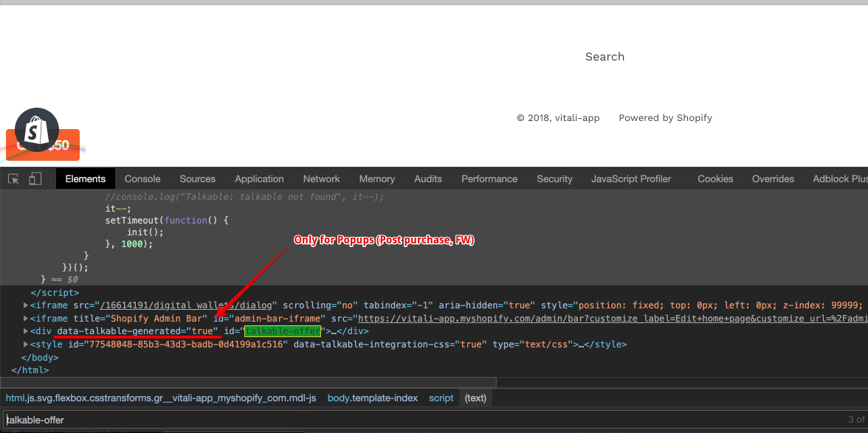Expand the Shopify Admin Bar iframe node
Image resolution: width=868 pixels, height=433 pixels.
point(26,318)
